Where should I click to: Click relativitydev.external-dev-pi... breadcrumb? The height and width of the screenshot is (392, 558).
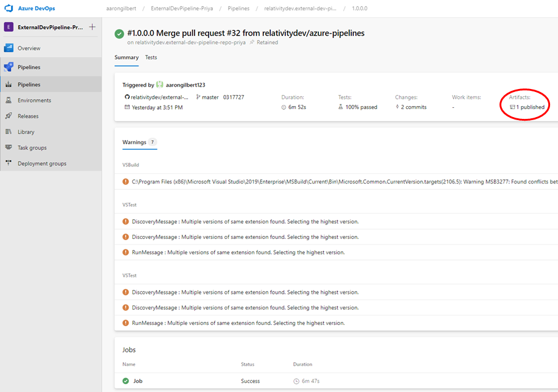(300, 8)
